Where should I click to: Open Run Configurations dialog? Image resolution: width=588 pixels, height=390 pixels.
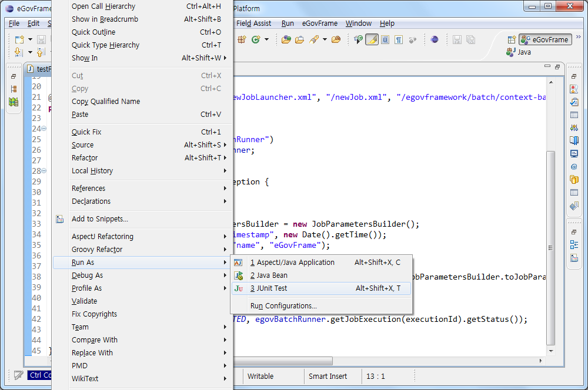(283, 306)
